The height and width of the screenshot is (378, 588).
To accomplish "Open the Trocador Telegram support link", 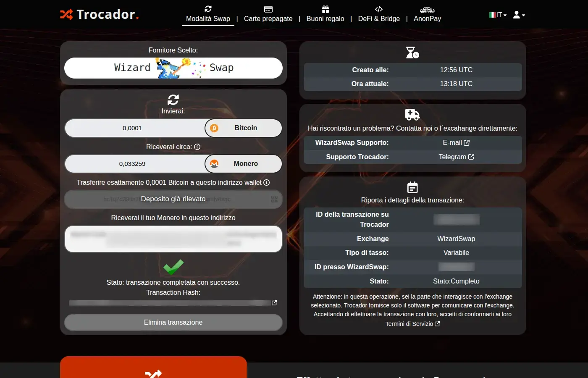I will [456, 157].
